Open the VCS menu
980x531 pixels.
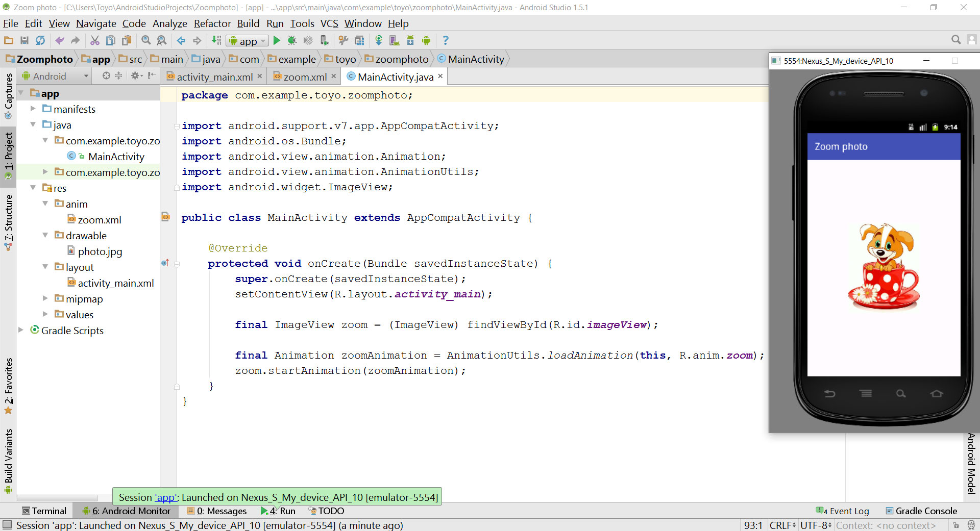[329, 23]
